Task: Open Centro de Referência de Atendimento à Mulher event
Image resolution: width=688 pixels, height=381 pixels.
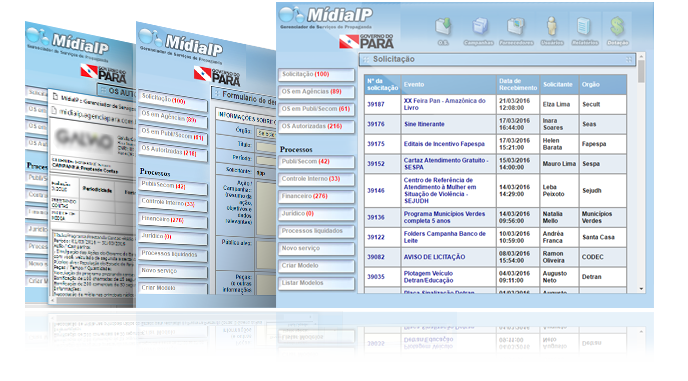Action: coord(440,190)
